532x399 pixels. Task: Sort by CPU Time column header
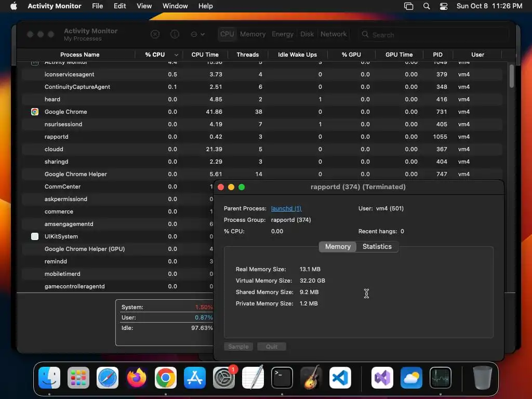[x=205, y=55]
